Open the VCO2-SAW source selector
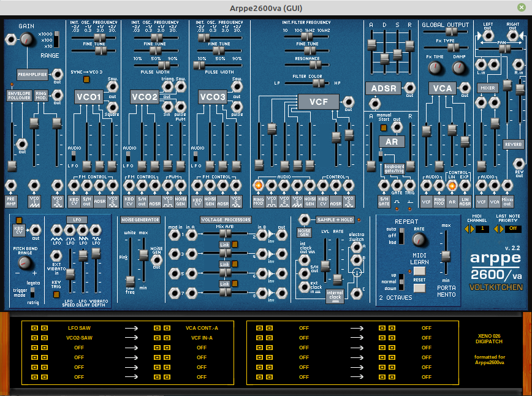Viewport: 532px width, 396px height. (79, 338)
